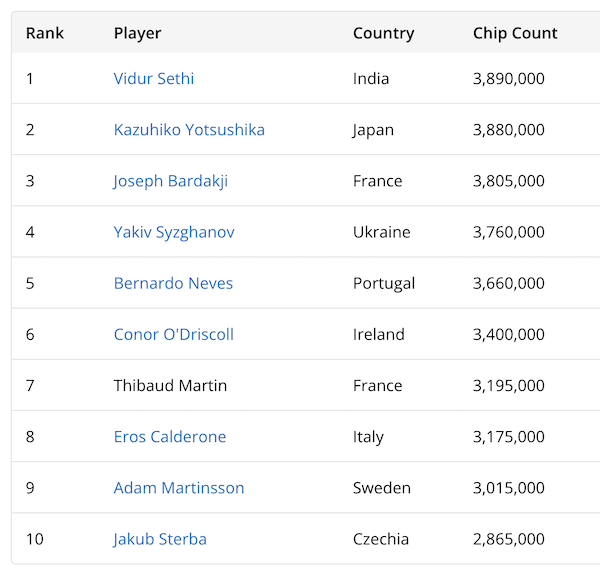Click the Country column header
The width and height of the screenshot is (600, 581).
point(383,33)
